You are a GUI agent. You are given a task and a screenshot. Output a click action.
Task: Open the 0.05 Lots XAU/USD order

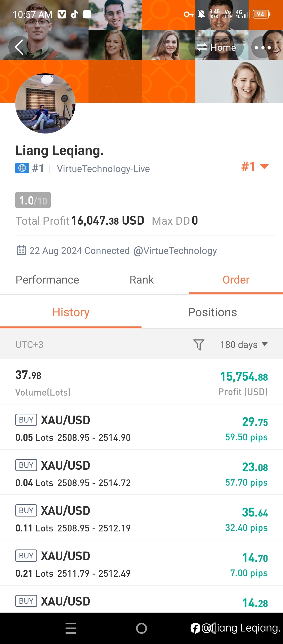click(141, 427)
